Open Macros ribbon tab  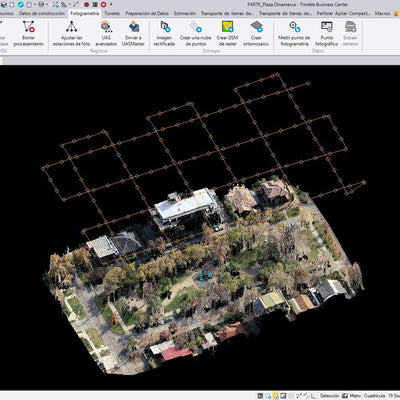coord(382,13)
